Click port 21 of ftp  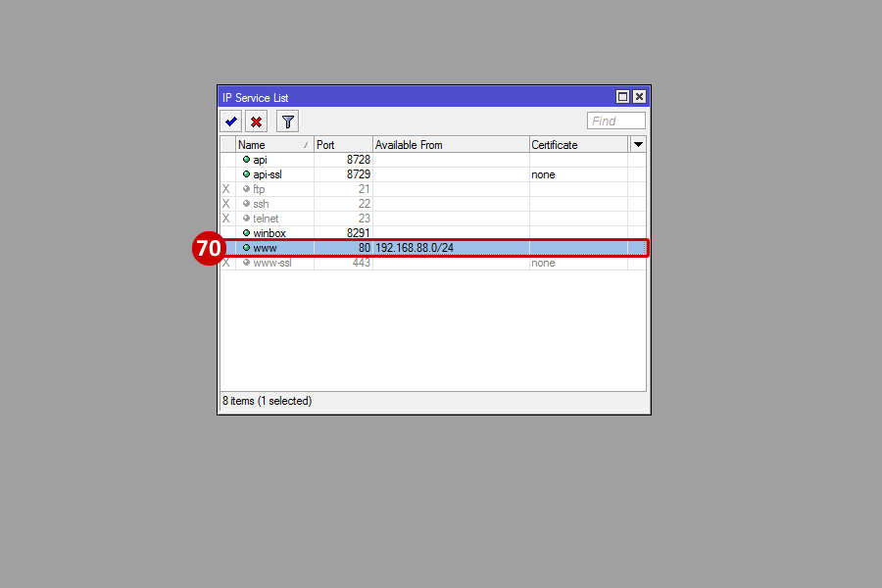365,189
